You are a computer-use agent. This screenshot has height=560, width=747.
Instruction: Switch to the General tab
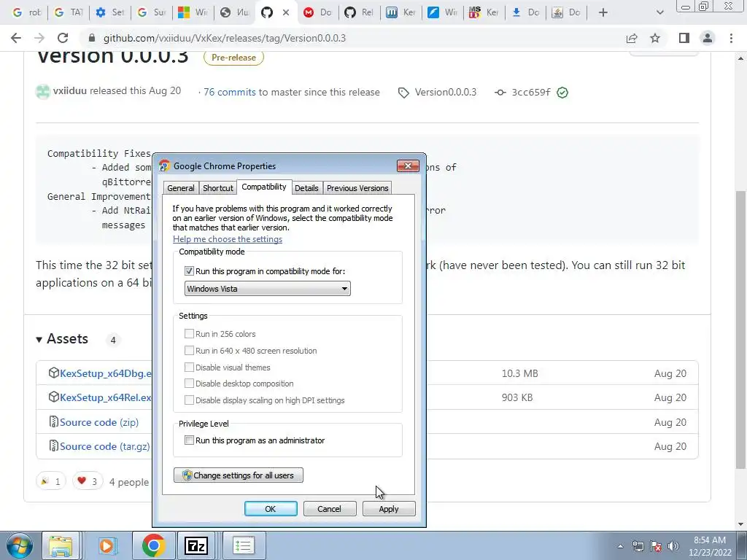[x=181, y=188]
